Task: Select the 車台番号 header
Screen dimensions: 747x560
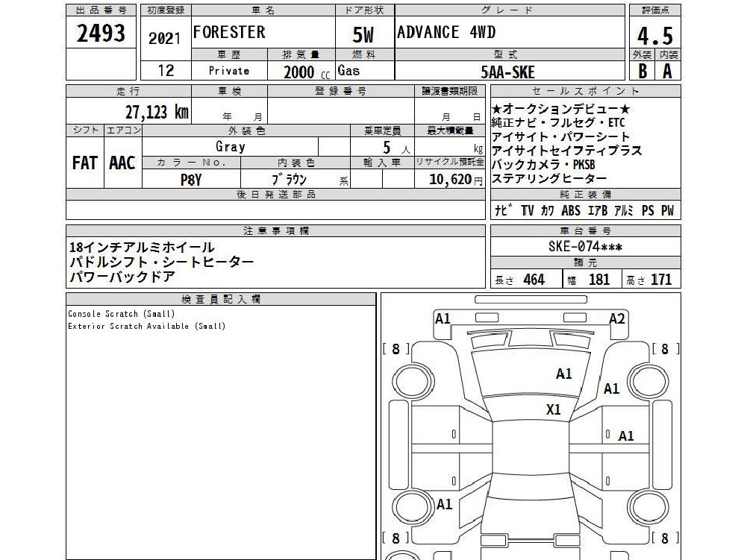Action: point(586,231)
